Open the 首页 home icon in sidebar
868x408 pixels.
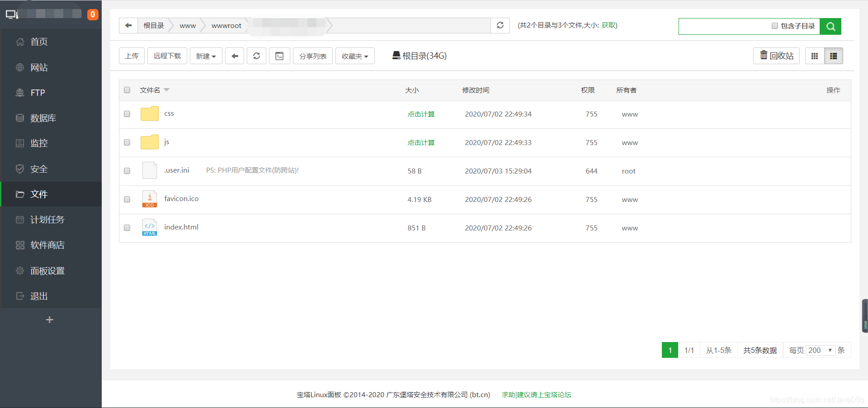tap(20, 42)
